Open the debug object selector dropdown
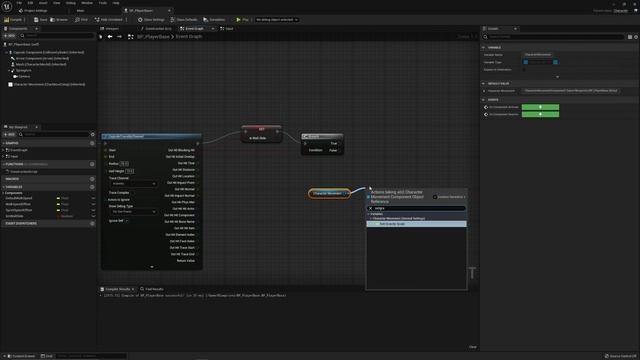Image resolution: width=640 pixels, height=360 pixels. tap(277, 20)
